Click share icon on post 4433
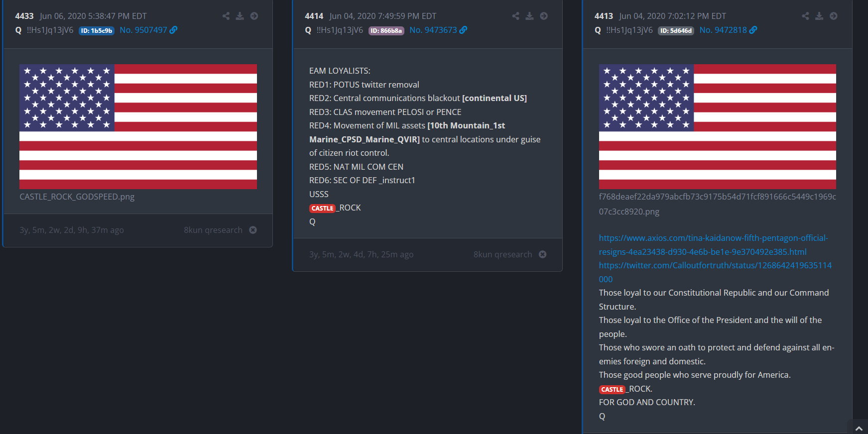 point(226,16)
